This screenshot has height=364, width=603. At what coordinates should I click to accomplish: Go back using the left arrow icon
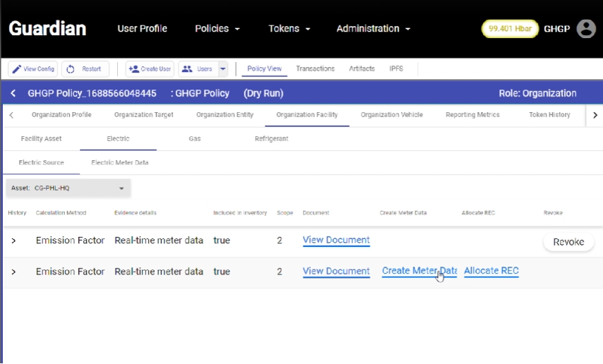click(x=13, y=93)
